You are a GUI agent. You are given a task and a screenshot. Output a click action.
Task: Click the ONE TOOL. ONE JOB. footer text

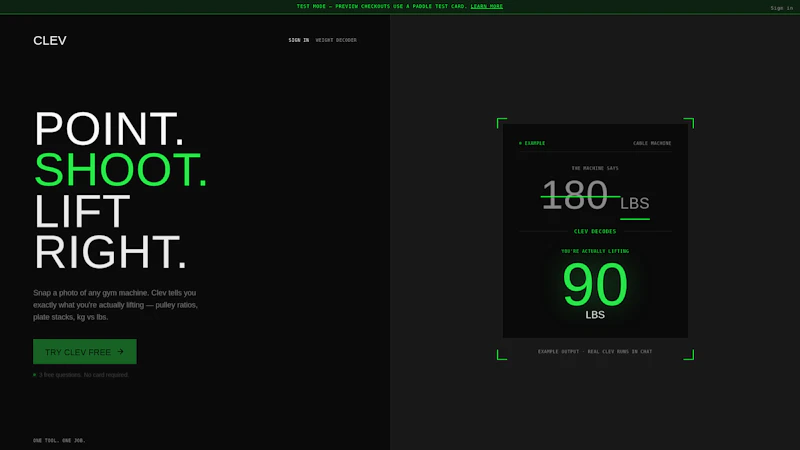point(59,440)
